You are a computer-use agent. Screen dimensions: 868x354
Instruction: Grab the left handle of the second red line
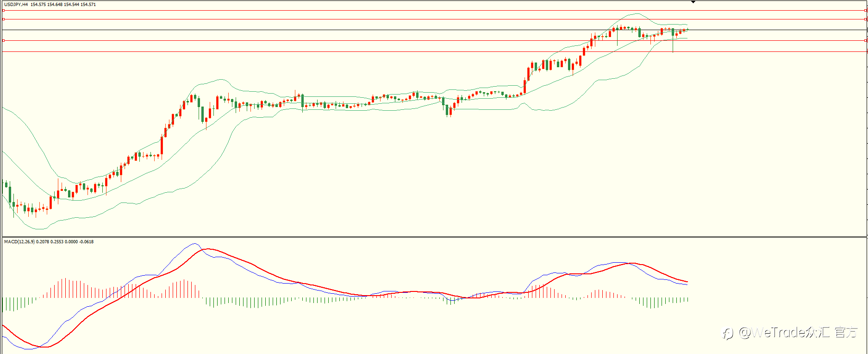click(x=4, y=19)
